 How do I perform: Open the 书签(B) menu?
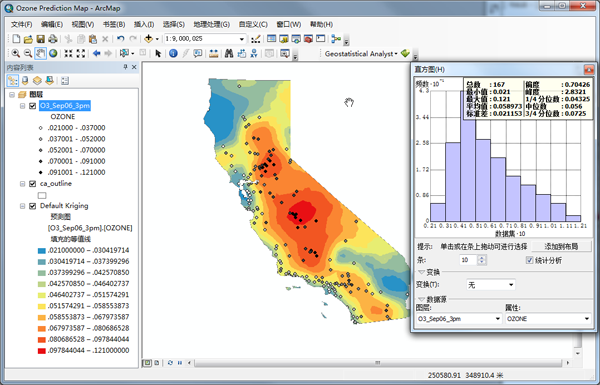point(114,24)
